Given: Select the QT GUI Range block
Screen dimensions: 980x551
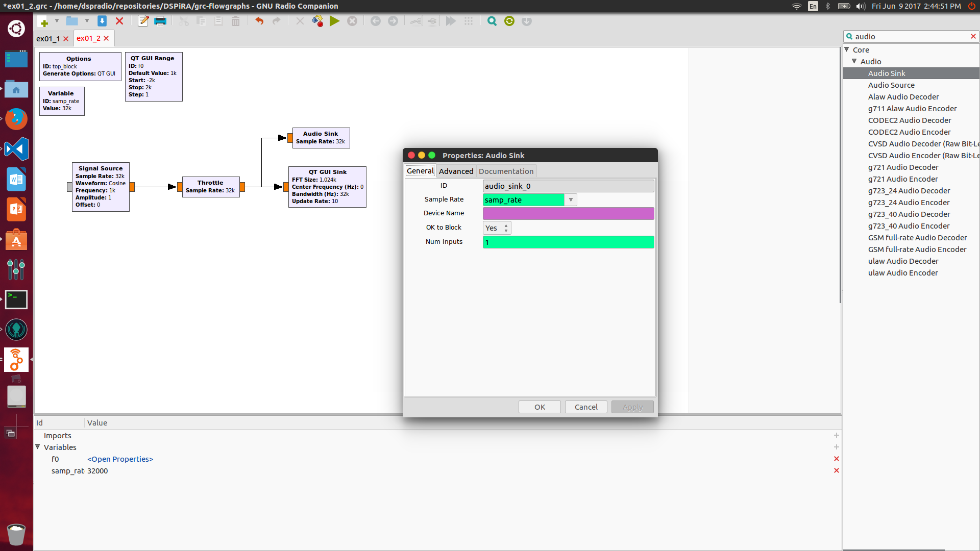Looking at the screenshot, I should pos(154,77).
